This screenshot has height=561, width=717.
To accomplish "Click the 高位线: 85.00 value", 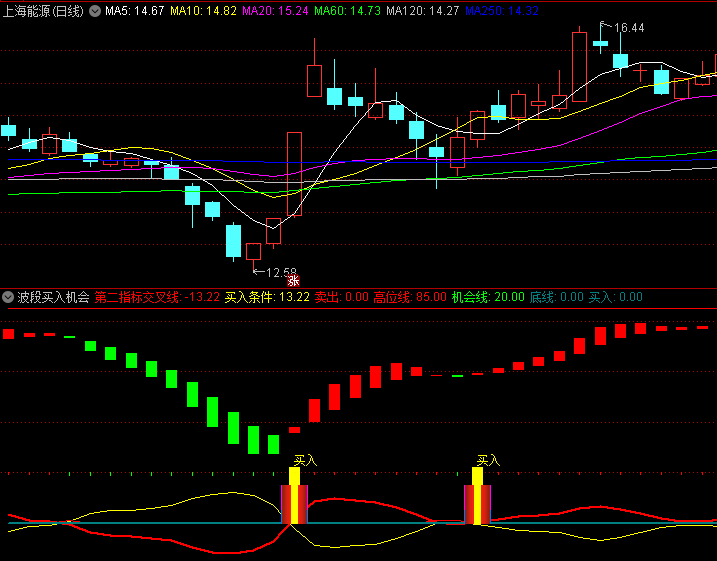I will coord(410,297).
